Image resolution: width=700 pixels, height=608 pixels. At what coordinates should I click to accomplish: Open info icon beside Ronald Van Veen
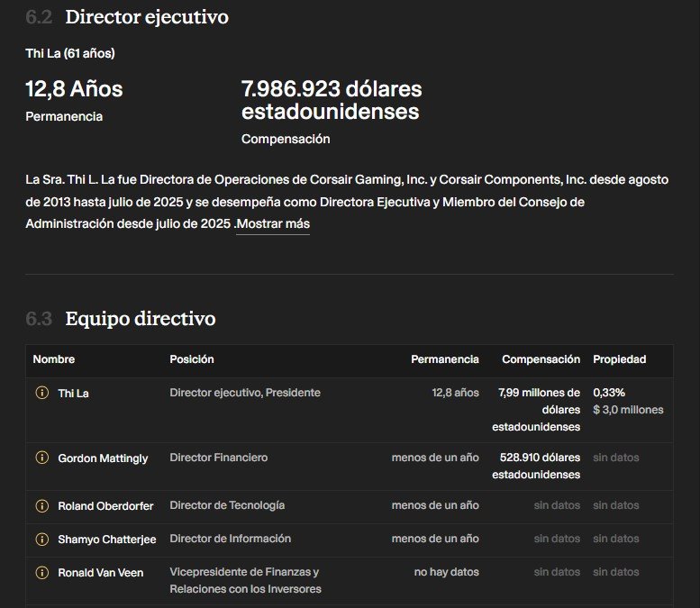point(42,572)
